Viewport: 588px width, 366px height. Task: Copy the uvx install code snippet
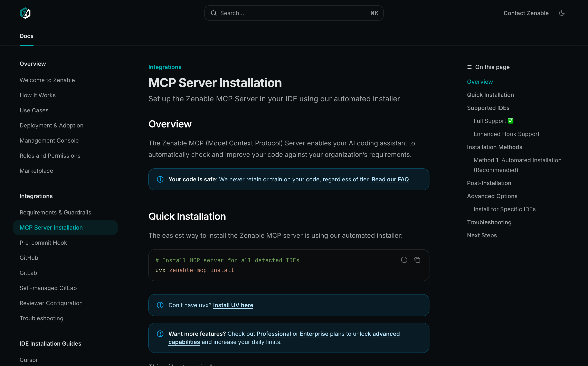tap(417, 260)
